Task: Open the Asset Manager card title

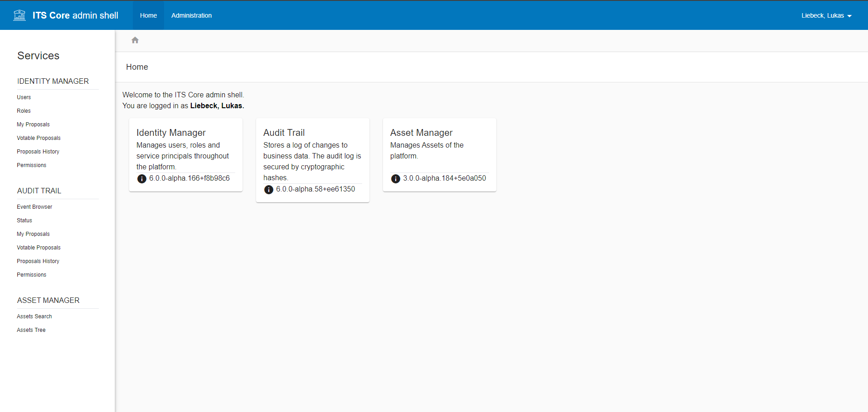Action: pyautogui.click(x=421, y=133)
